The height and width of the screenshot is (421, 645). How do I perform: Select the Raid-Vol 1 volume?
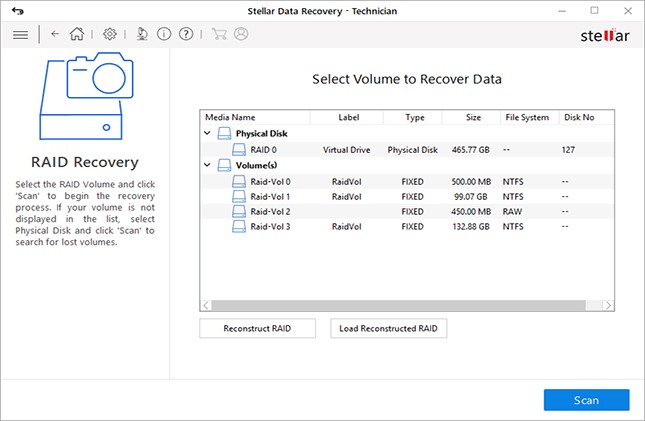click(407, 196)
